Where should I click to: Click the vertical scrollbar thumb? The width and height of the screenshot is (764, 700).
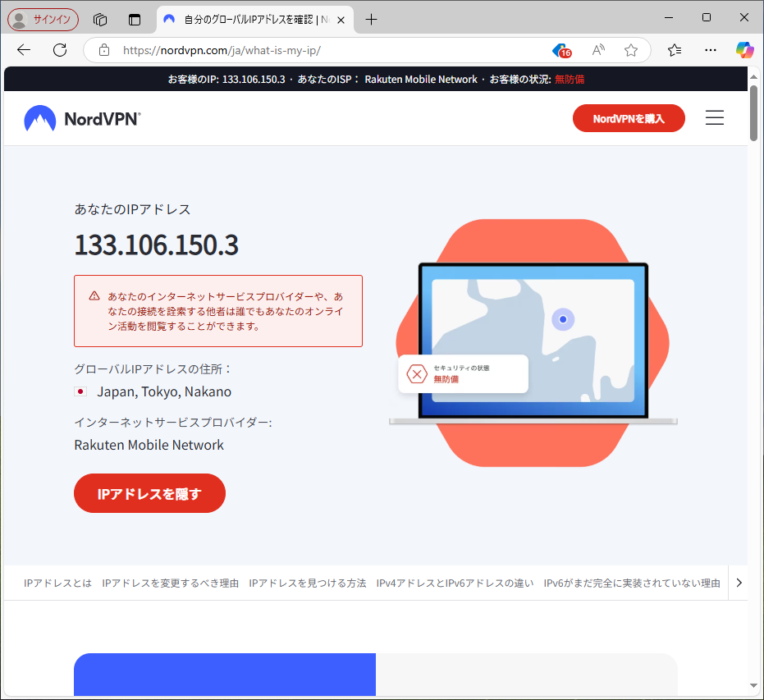(753, 113)
